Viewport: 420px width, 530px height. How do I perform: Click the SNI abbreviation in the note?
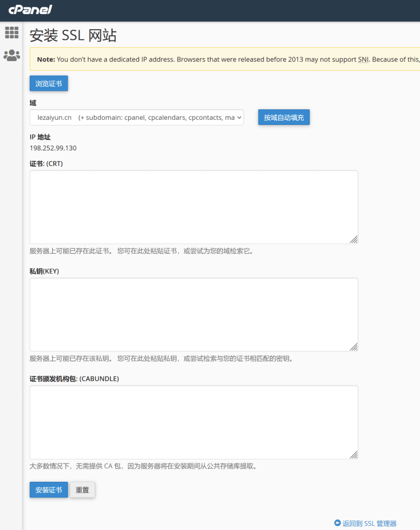click(x=363, y=59)
